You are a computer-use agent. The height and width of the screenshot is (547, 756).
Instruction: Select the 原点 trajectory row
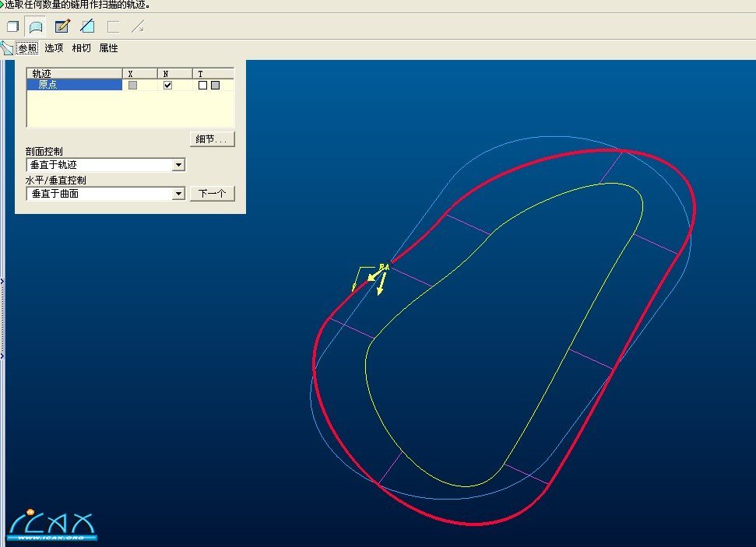pos(74,85)
